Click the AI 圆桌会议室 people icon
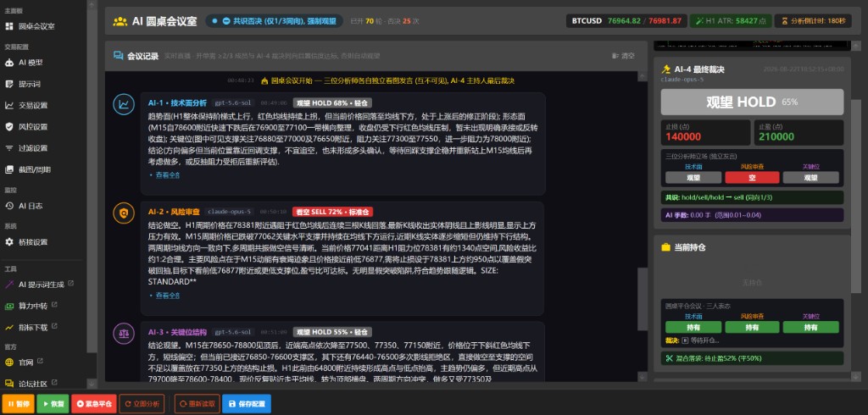This screenshot has width=868, height=415. [x=120, y=21]
